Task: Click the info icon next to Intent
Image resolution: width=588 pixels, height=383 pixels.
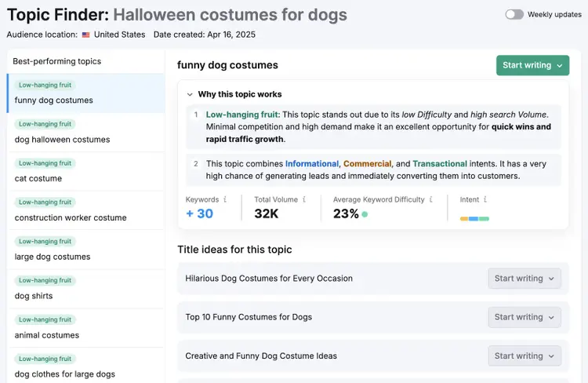Action: click(x=485, y=199)
